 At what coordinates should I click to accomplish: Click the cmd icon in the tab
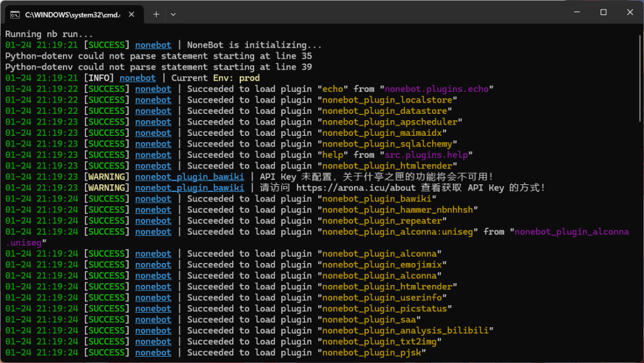click(x=15, y=14)
